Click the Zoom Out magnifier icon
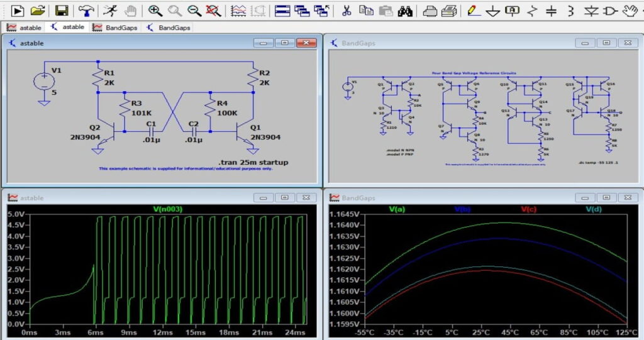This screenshot has width=644, height=340. click(194, 11)
